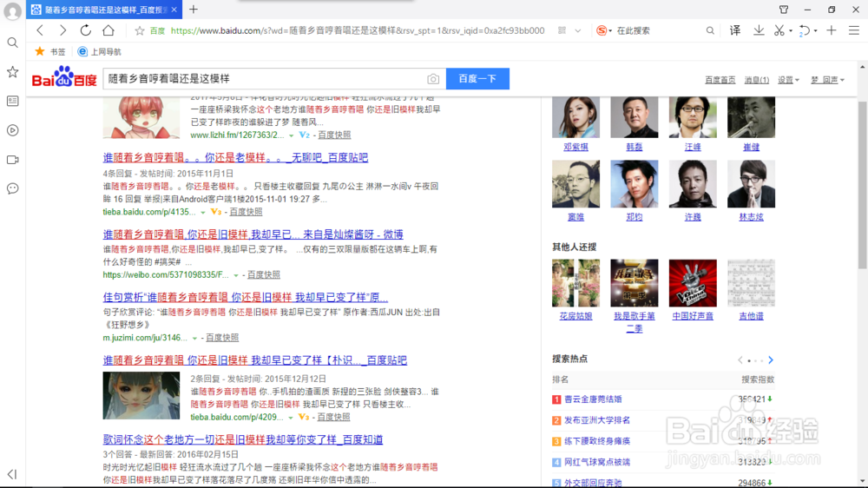Click the game character thumbnail in tieba result
Screen dimensions: 868x488
coord(141,395)
